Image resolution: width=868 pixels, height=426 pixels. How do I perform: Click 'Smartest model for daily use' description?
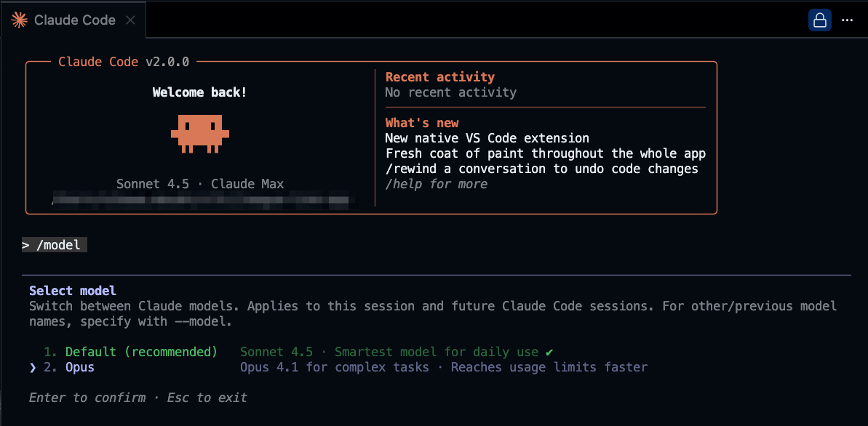(437, 352)
